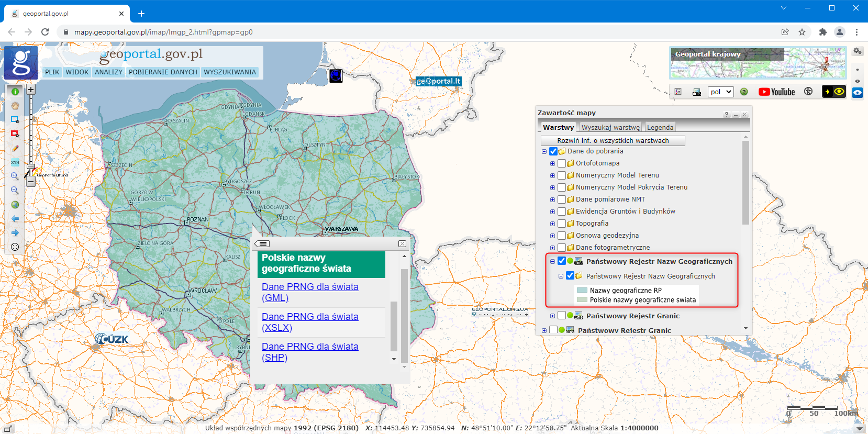Enable the Ortofotomapa layer checkbox

coord(562,163)
